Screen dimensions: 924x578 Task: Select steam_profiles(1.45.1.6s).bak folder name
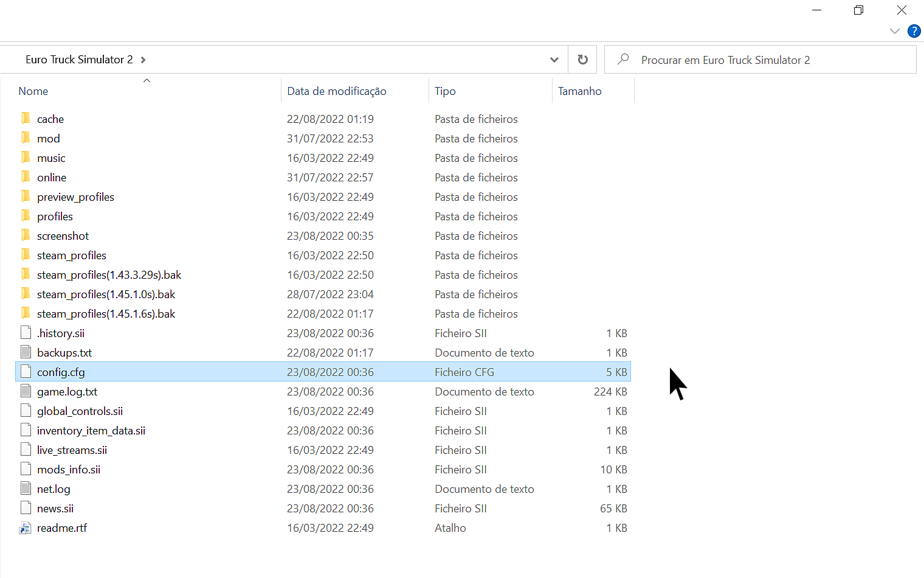click(106, 314)
